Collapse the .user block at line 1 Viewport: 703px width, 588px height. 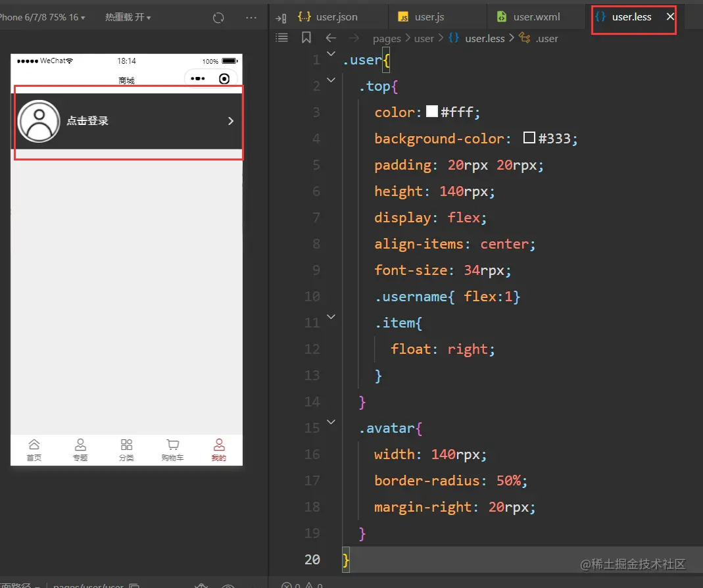(x=331, y=54)
